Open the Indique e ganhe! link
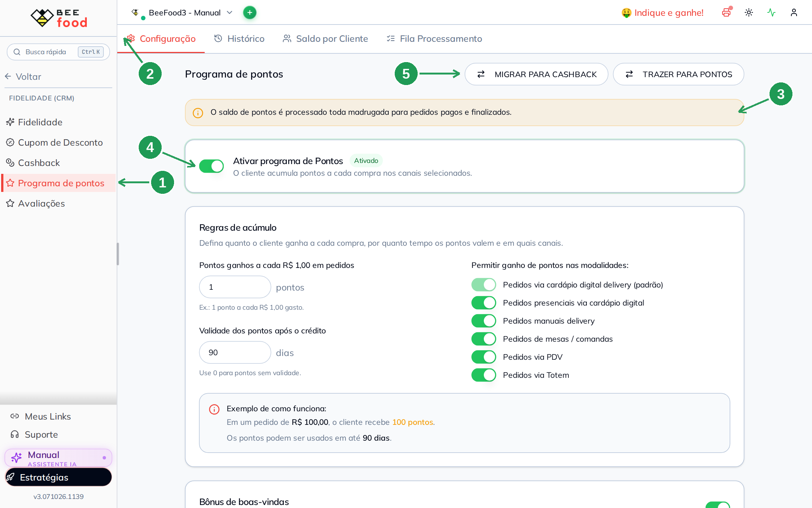This screenshot has height=508, width=812. point(662,13)
